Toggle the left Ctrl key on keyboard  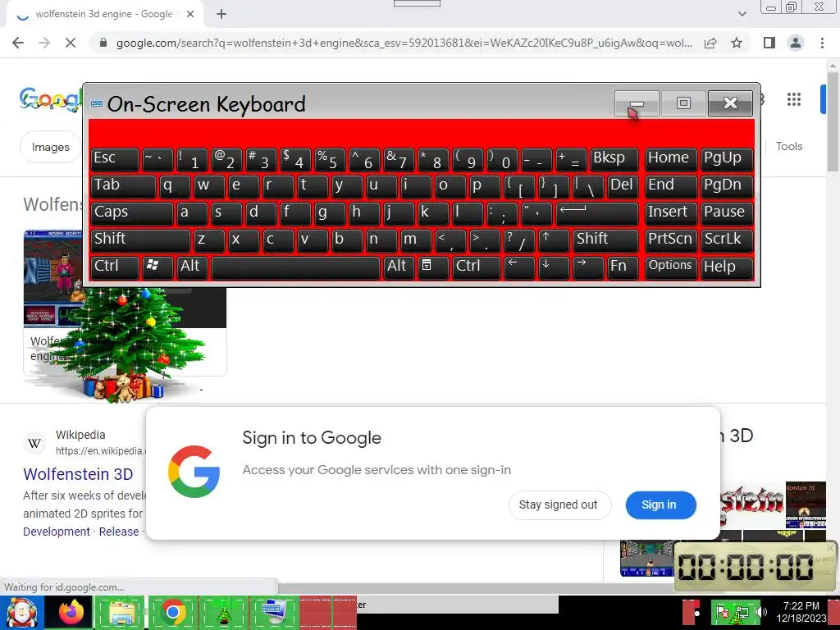[x=114, y=267]
